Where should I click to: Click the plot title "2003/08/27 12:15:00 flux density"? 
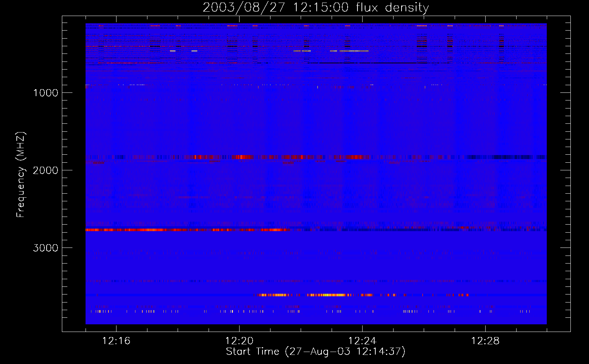click(316, 8)
